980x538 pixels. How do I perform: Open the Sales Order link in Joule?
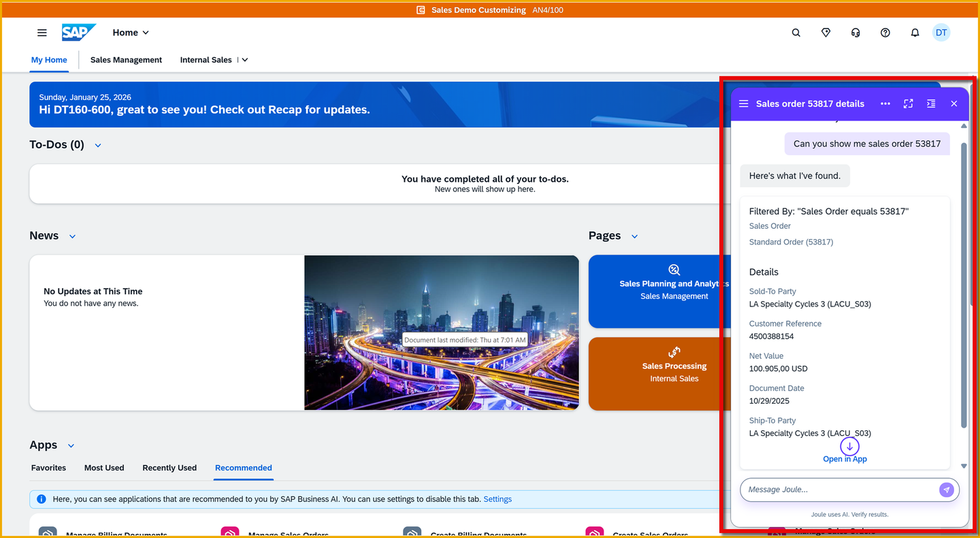(x=770, y=226)
